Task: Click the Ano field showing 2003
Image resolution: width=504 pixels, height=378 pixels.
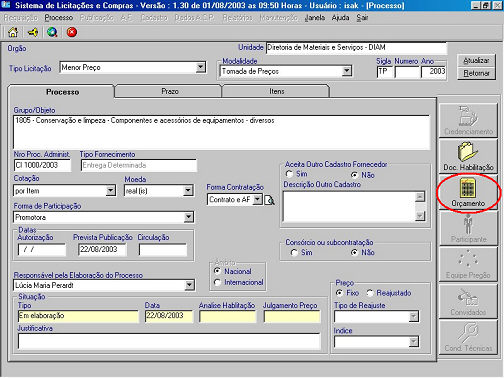Action: (434, 72)
